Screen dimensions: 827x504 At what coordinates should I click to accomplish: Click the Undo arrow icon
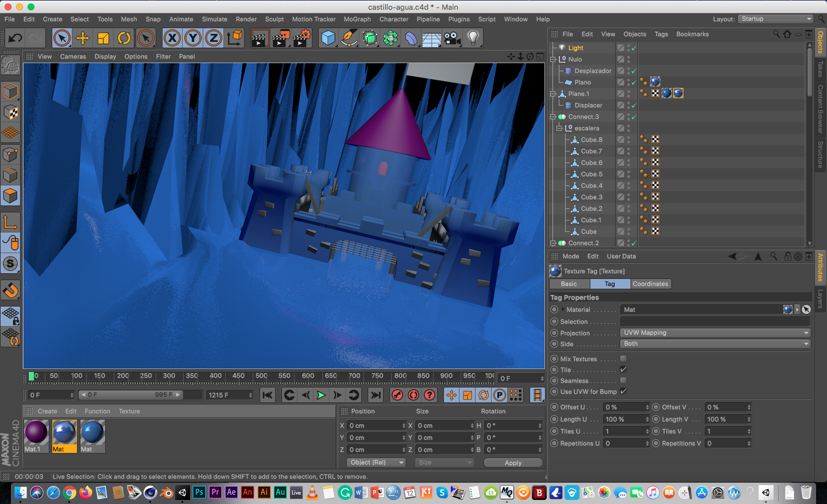pos(15,38)
